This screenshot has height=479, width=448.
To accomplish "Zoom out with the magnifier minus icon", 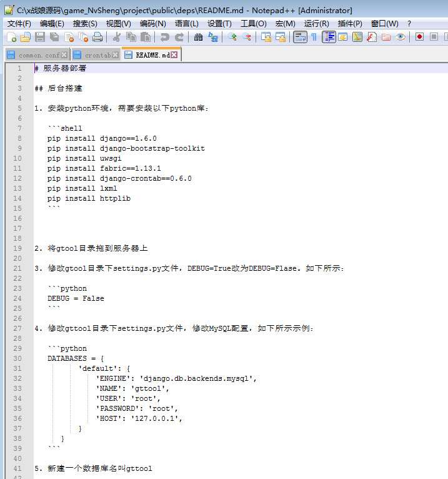I will [247, 38].
